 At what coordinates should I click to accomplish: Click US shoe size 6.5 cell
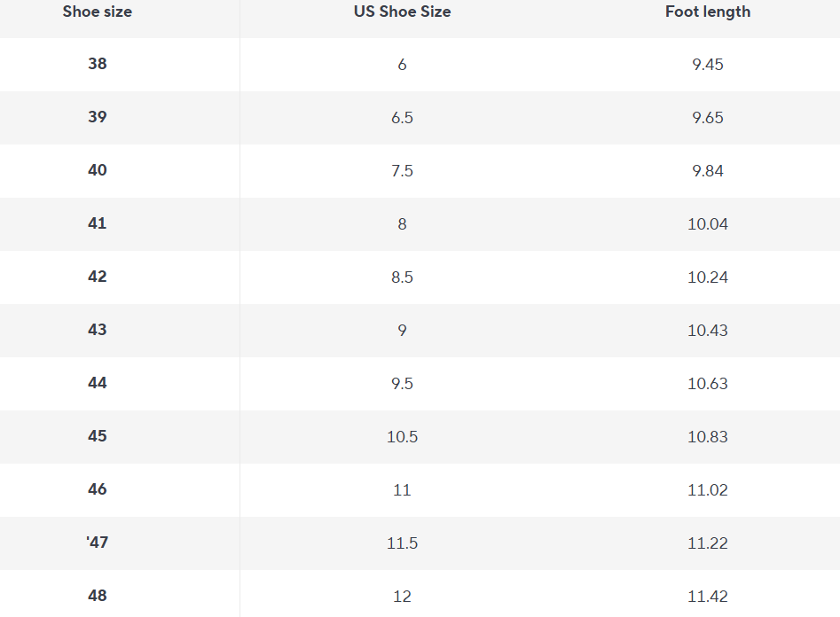(x=402, y=117)
